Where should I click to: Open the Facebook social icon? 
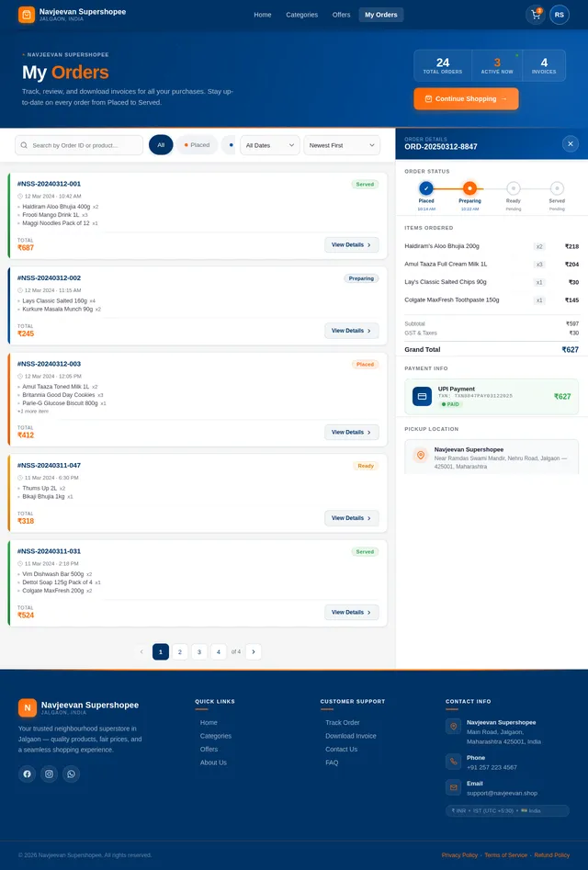pyautogui.click(x=27, y=774)
